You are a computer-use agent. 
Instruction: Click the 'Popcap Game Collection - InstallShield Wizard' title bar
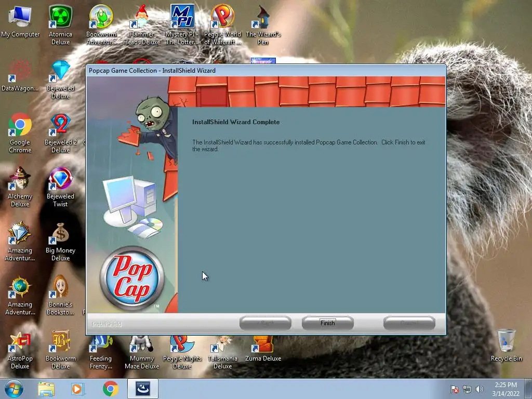[266, 70]
